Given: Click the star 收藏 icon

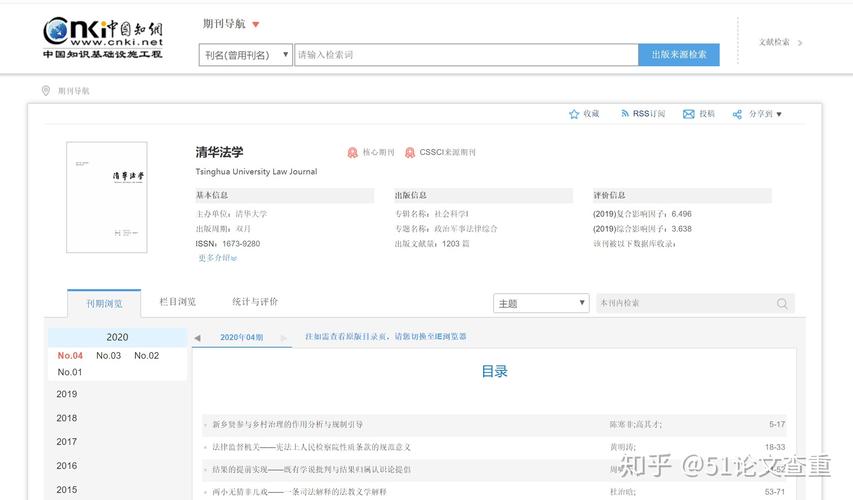Looking at the screenshot, I should click(573, 114).
